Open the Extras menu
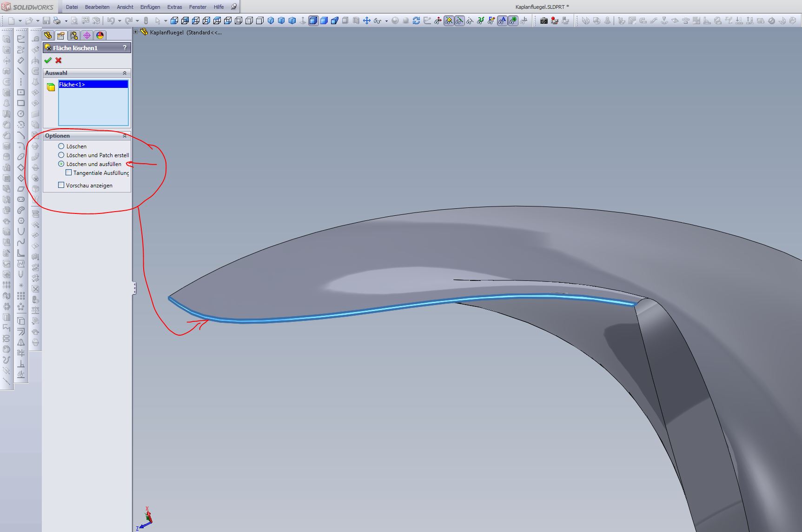The image size is (802, 532). (x=174, y=7)
